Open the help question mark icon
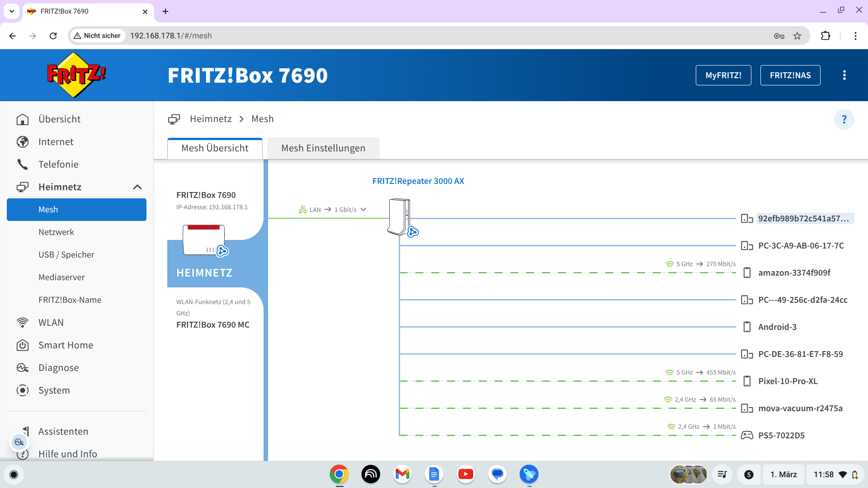This screenshot has width=868, height=488. tap(844, 119)
